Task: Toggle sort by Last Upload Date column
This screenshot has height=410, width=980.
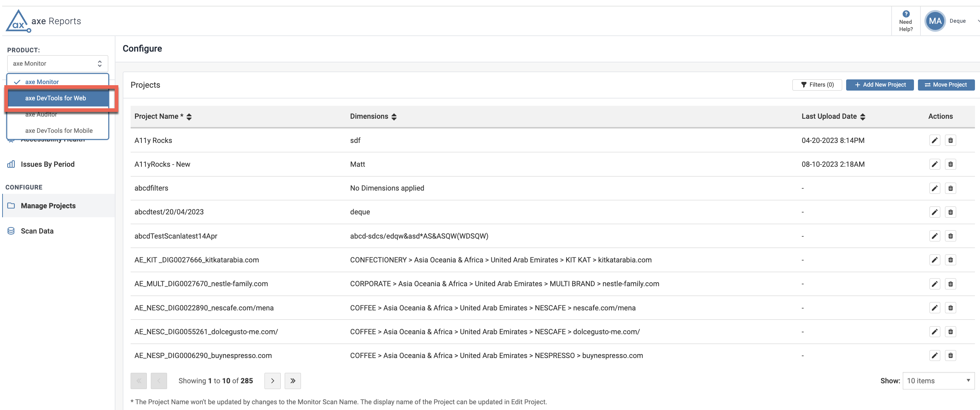Action: (x=863, y=117)
